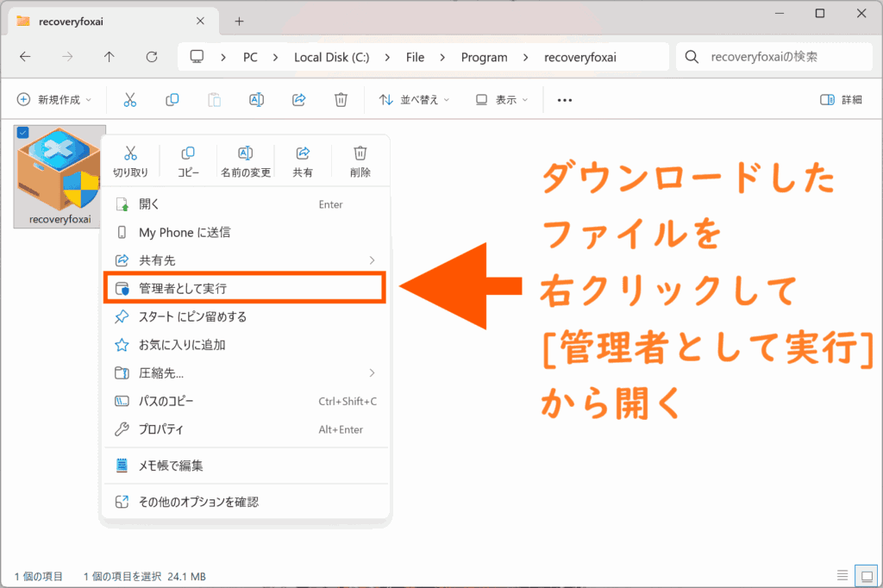Click Local Disk (C:) in the breadcrumb path
This screenshot has width=883, height=588.
331,57
